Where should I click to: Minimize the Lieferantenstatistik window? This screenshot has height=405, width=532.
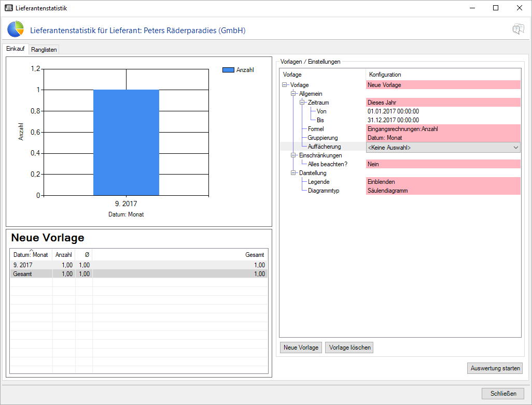click(x=472, y=8)
